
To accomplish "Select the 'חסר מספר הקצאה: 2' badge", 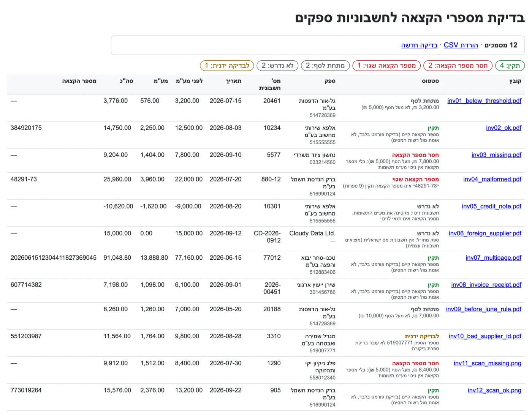I will [458, 66].
